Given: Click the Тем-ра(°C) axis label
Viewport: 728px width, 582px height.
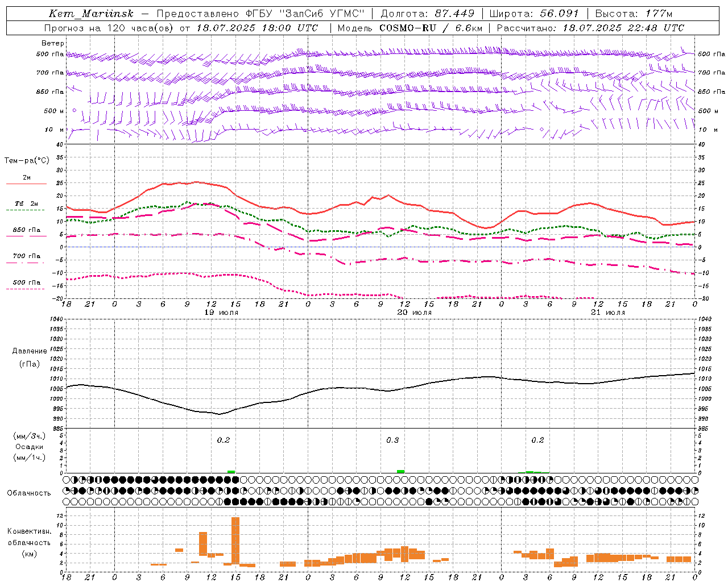Looking at the screenshot, I should click(x=27, y=161).
